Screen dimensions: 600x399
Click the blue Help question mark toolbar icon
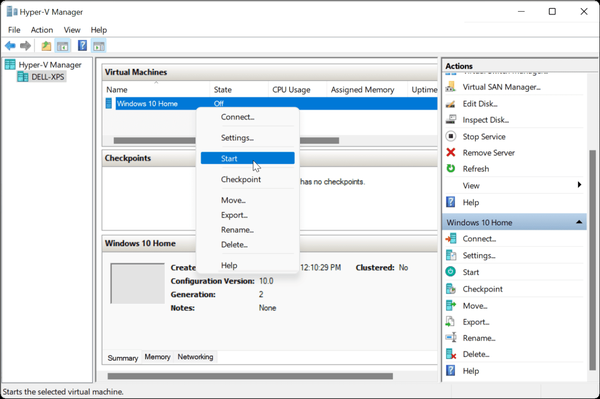click(82, 46)
